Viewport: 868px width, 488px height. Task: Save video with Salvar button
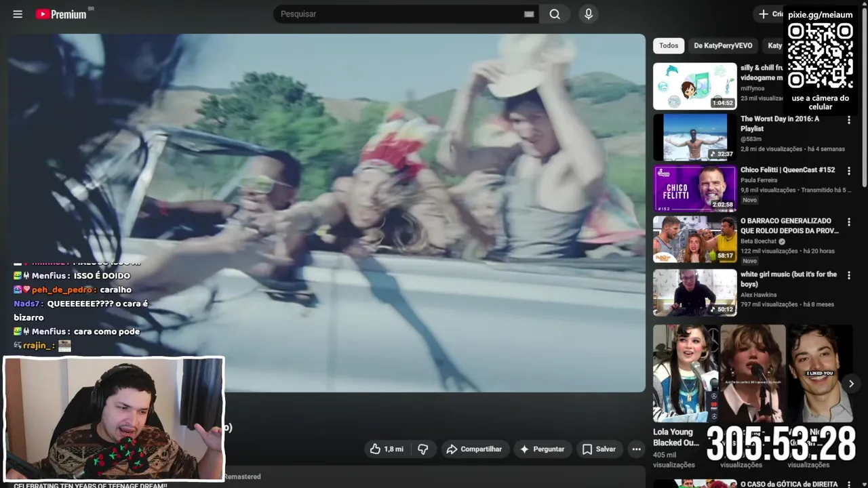coord(599,449)
